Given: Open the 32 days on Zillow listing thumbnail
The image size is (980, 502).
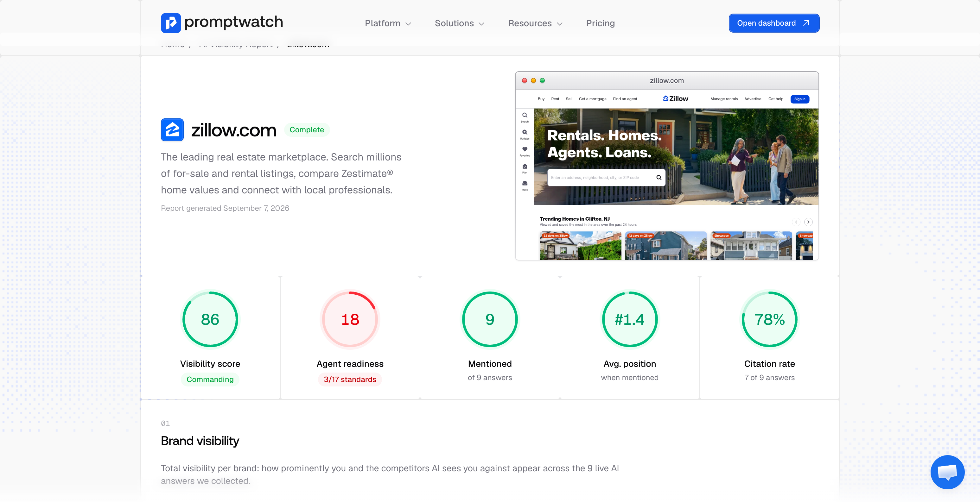Looking at the screenshot, I should pyautogui.click(x=580, y=246).
